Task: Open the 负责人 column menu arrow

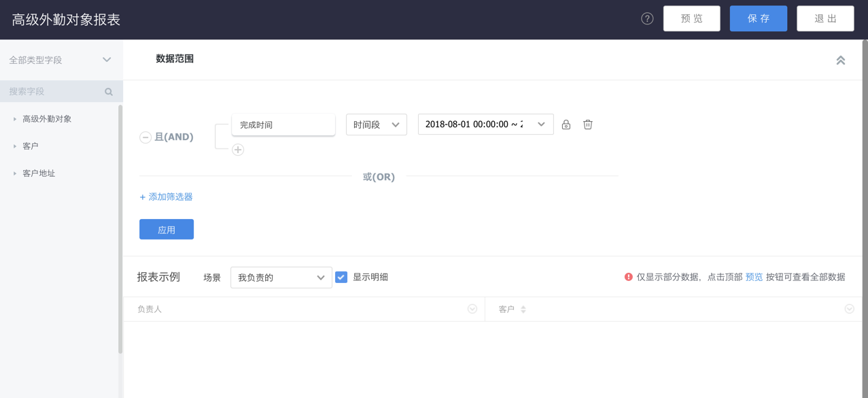Action: click(x=472, y=309)
